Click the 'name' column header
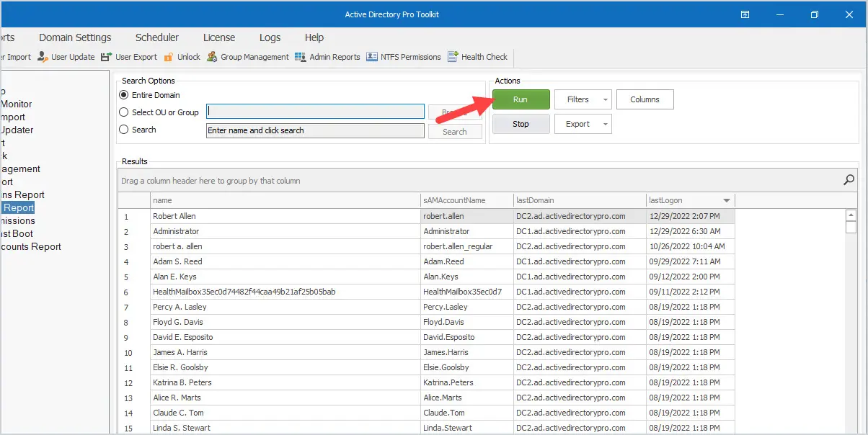This screenshot has height=435, width=868. (x=285, y=200)
